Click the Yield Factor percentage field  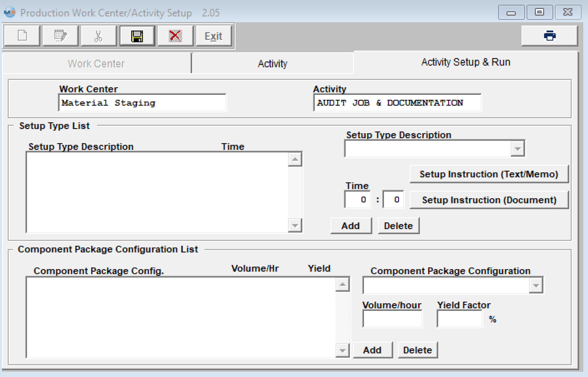[459, 319]
